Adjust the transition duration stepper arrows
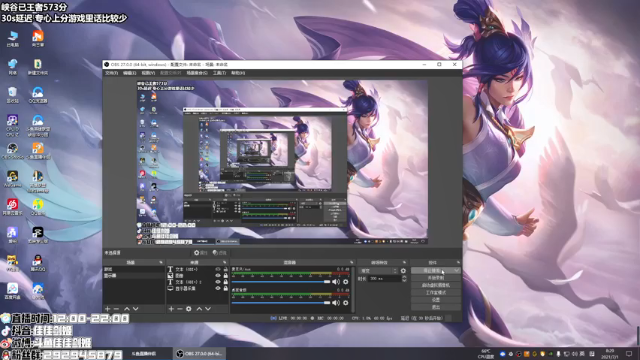The width and height of the screenshot is (640, 360). point(404,279)
